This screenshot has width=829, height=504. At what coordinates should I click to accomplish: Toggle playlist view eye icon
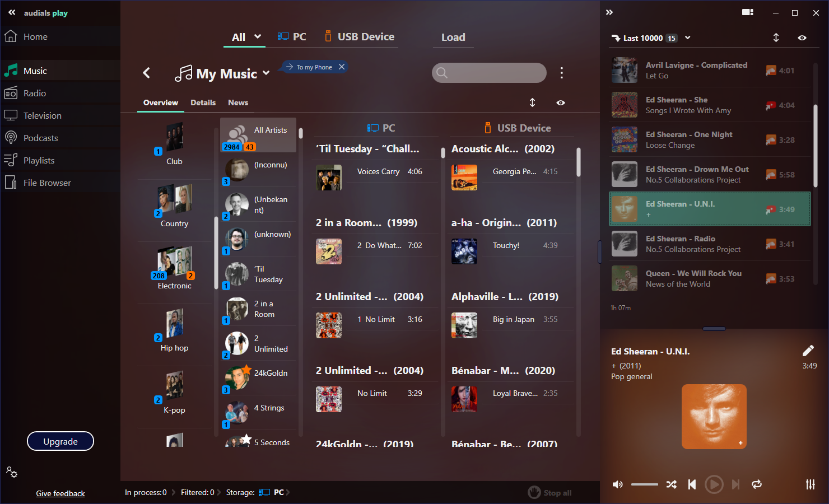point(802,38)
